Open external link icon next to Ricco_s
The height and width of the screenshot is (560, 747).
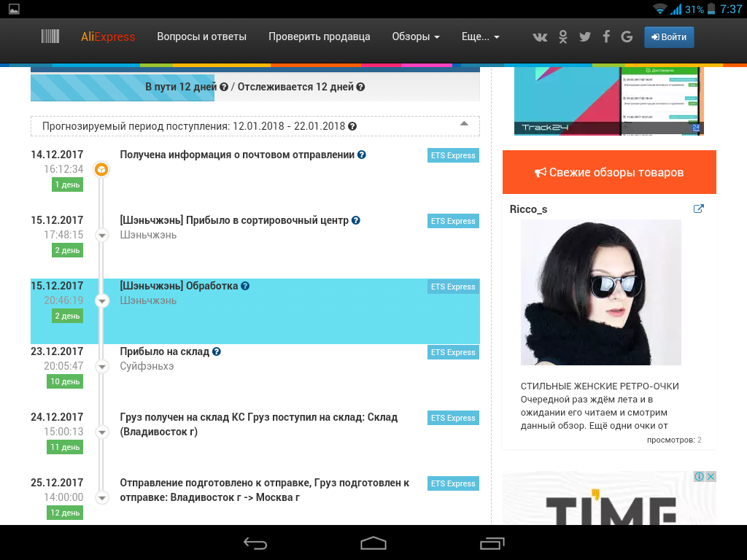click(x=698, y=209)
